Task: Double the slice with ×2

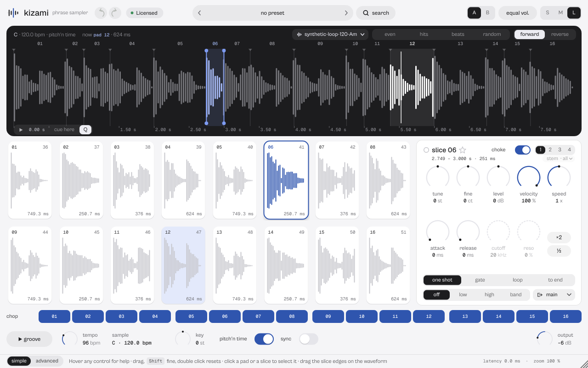Action: tap(559, 237)
